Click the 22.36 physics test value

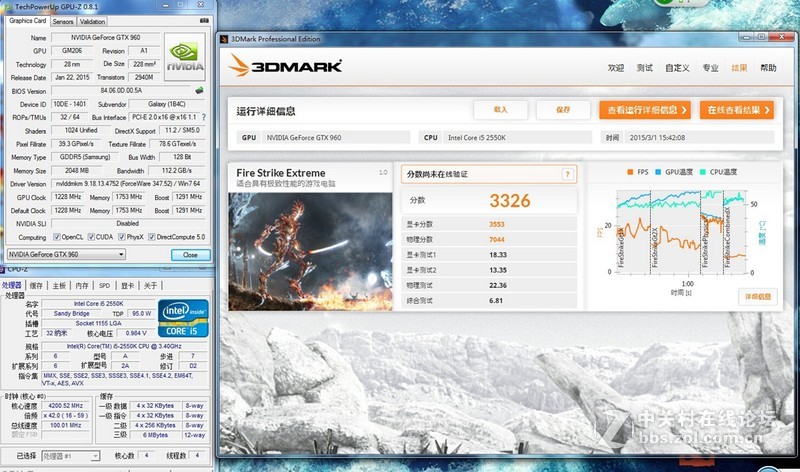coord(498,286)
